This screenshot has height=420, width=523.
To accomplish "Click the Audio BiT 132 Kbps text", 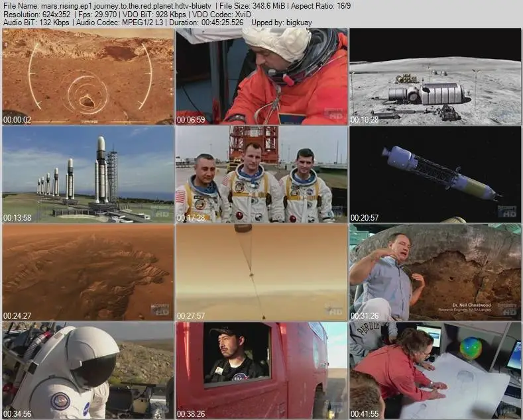I will [x=36, y=23].
